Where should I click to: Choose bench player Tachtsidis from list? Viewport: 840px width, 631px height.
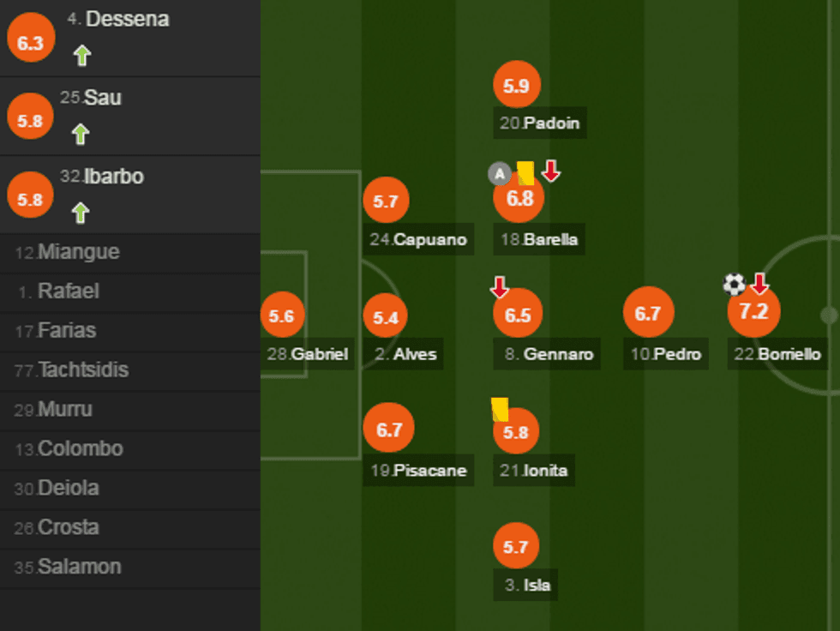pyautogui.click(x=83, y=370)
